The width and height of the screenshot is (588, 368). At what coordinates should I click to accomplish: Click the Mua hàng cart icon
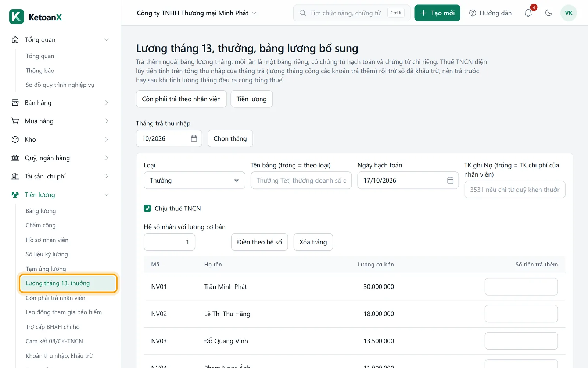[x=15, y=121]
